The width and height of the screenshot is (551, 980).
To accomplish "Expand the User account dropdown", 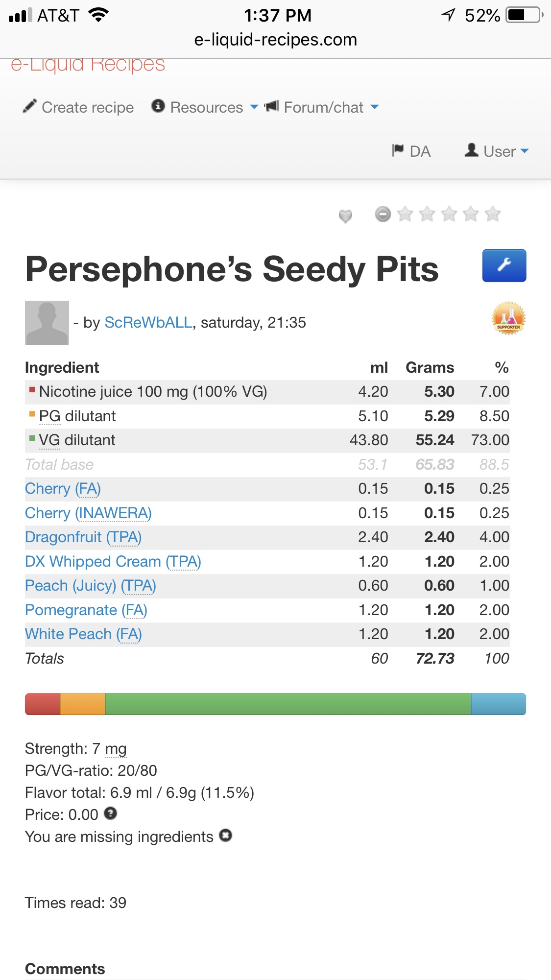I will point(525,151).
